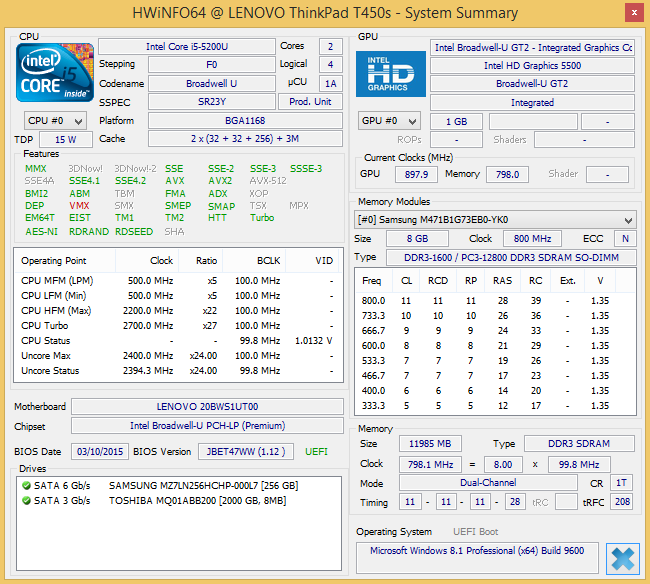Select the Broadwell U codename field
Screen dimensions: 650x584
[212, 83]
